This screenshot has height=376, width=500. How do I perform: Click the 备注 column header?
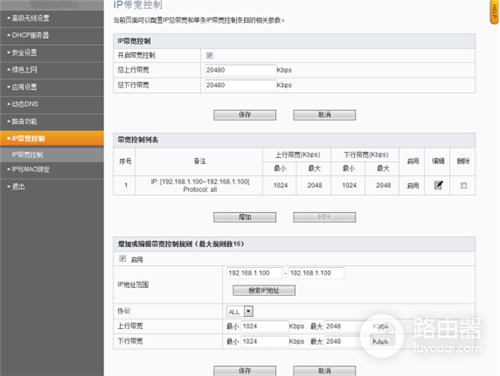[x=200, y=161]
